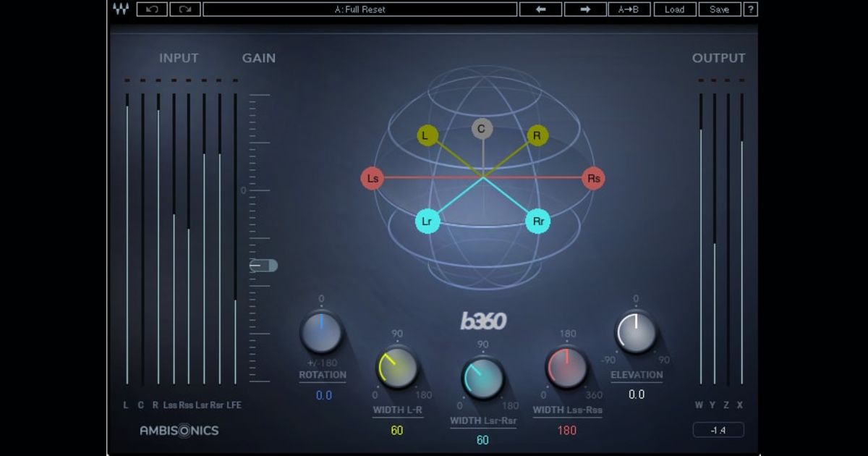Load next setup with the right arrow
The width and height of the screenshot is (868, 456).
click(x=585, y=9)
